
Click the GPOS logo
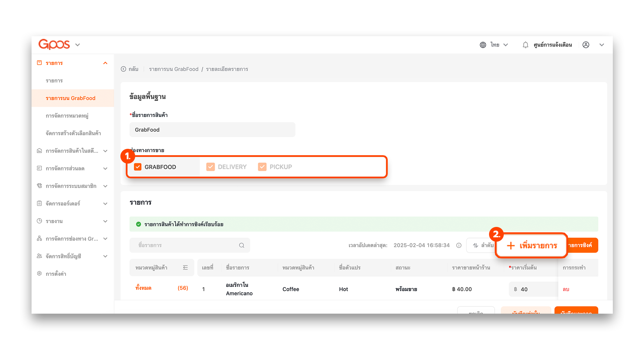click(x=54, y=44)
